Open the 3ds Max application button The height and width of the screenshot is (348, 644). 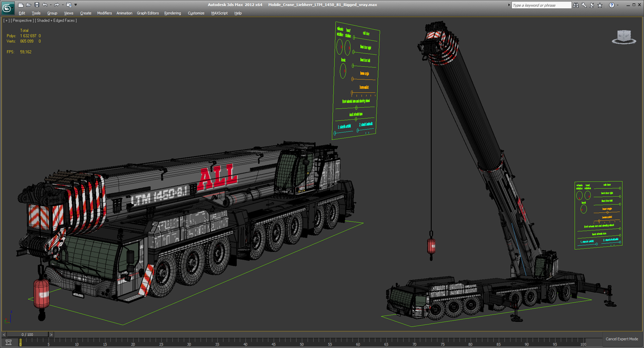tap(8, 8)
